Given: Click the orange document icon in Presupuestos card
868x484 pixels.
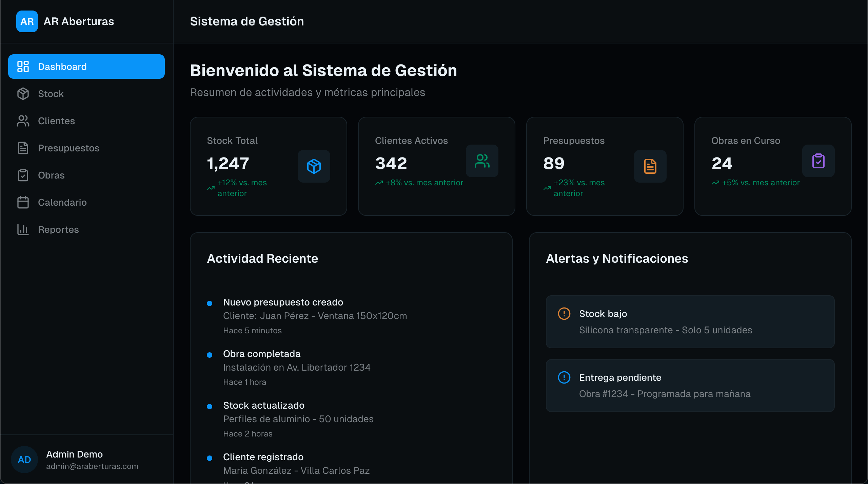Looking at the screenshot, I should pyautogui.click(x=650, y=166).
